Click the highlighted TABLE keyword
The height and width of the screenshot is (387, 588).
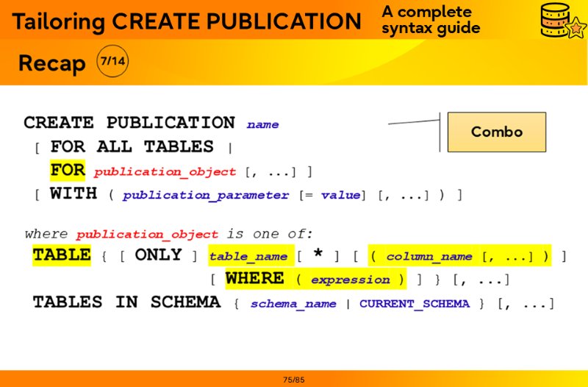click(x=62, y=255)
